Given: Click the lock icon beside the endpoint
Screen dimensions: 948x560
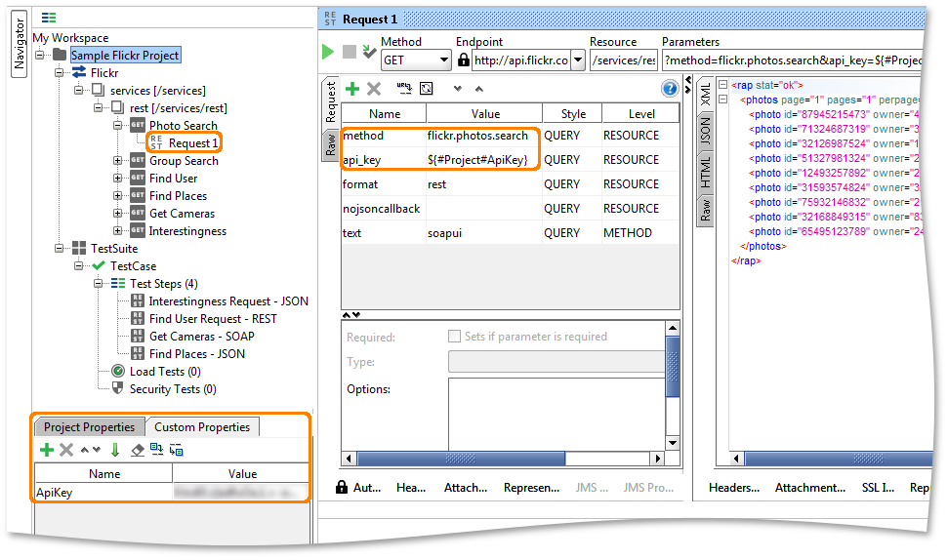Looking at the screenshot, I should 463,60.
